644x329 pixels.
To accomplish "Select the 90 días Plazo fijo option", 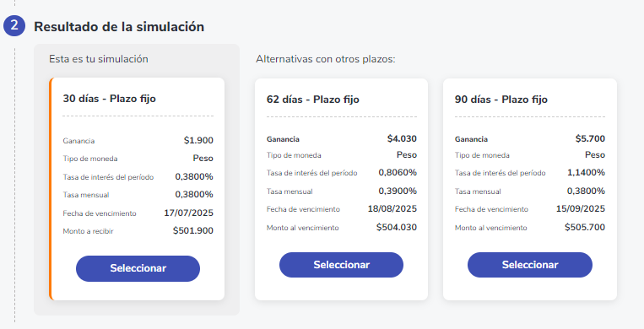I will (530, 265).
